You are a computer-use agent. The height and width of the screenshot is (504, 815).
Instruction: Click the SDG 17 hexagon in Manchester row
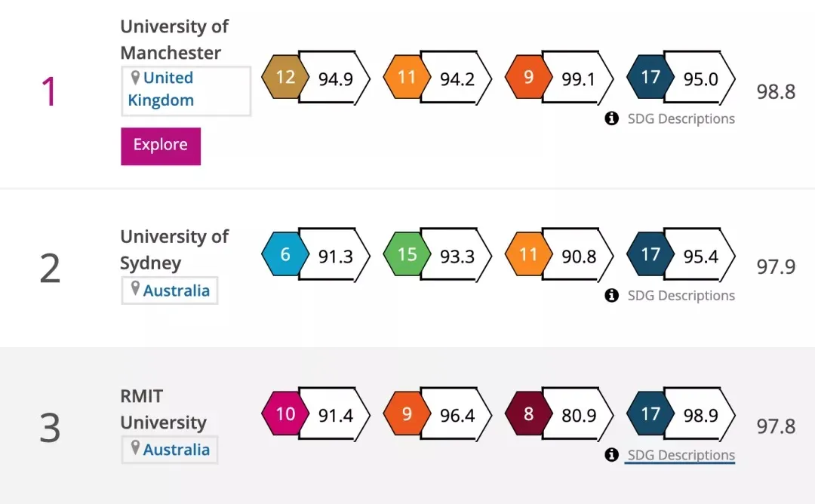[650, 78]
